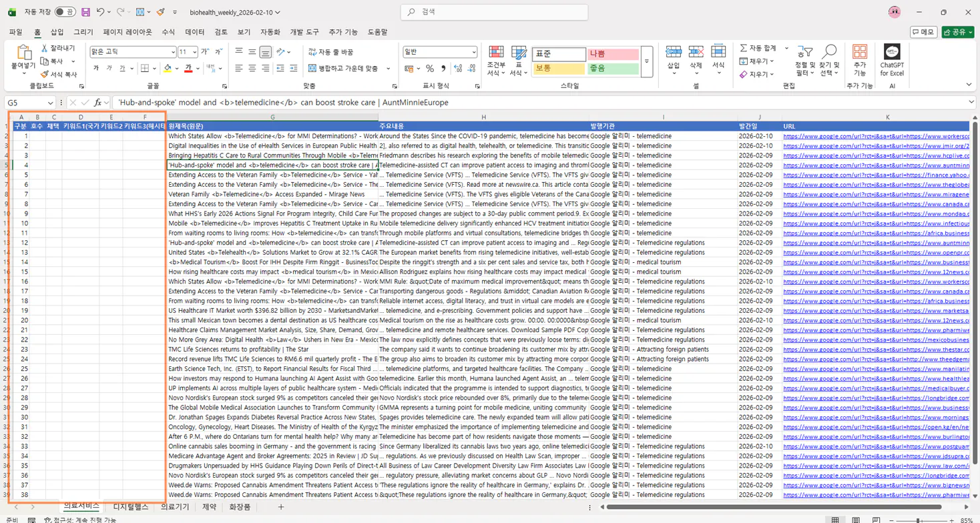Launch ChatGPT for Excel add-in
Screen dimensions: 980x523
click(892, 61)
